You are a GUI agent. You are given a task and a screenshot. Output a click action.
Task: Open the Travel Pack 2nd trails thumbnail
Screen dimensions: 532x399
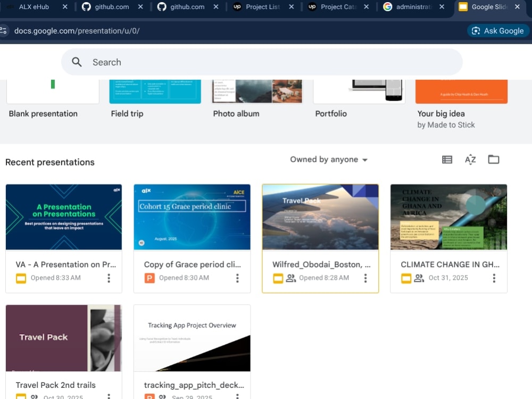tap(64, 338)
